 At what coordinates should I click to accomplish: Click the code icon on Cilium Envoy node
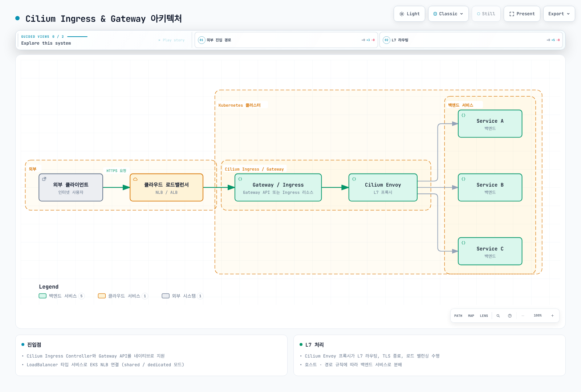coord(354,179)
